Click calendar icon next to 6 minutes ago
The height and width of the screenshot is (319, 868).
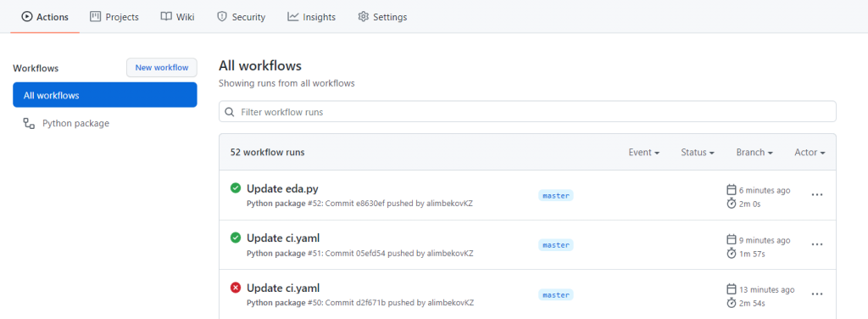(x=732, y=190)
